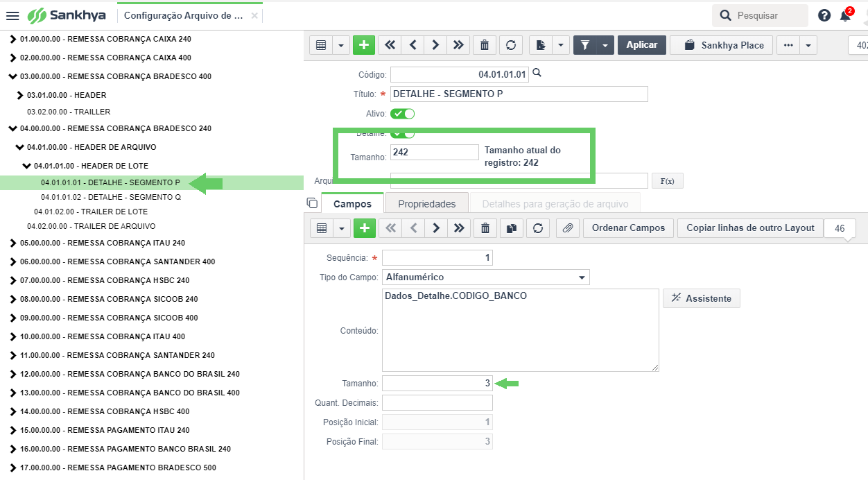Collapse 03.00.00.00 Remessa Cobrança Bradesco 400
This screenshot has height=480, width=868.
point(13,77)
